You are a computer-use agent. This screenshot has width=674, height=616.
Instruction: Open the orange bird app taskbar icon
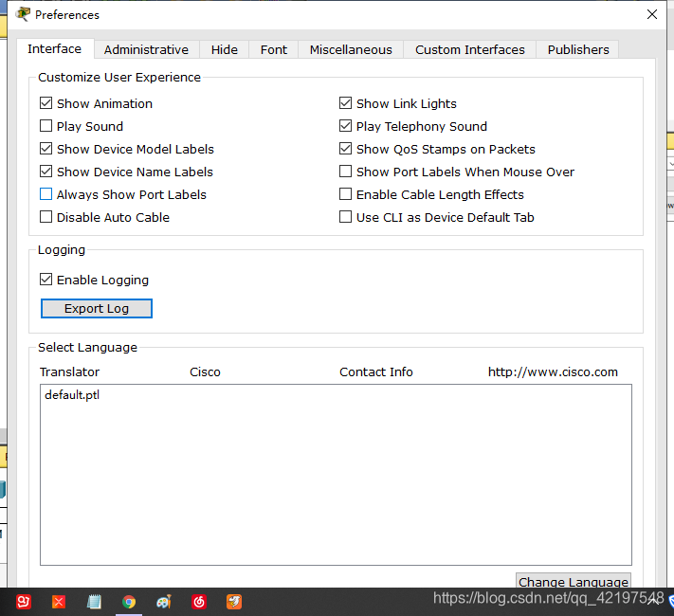coord(234,602)
